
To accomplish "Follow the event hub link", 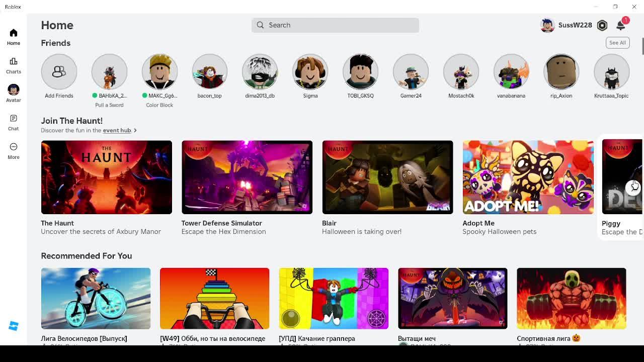I will click(x=117, y=130).
